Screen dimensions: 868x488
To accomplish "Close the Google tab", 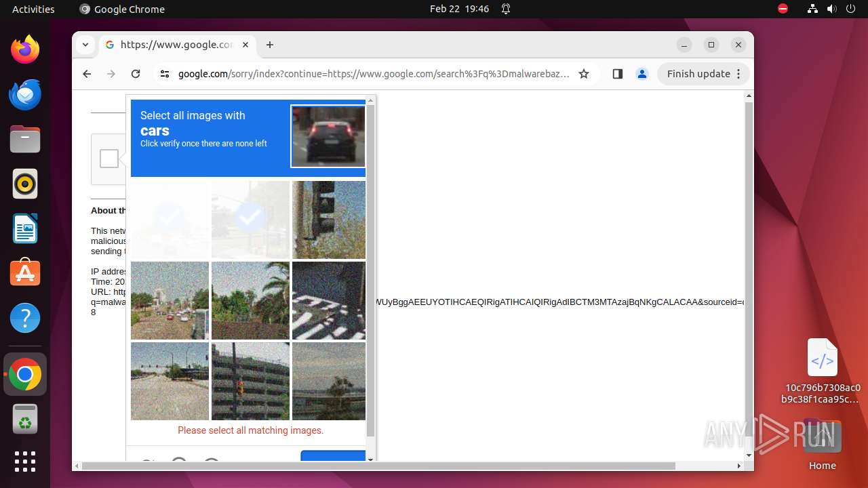I will [245, 45].
